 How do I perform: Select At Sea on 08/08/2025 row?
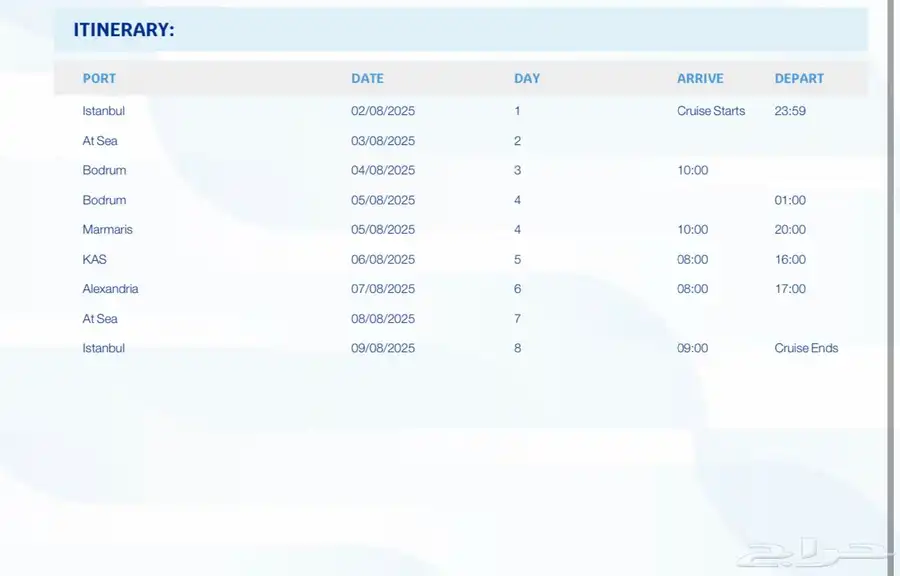coord(100,318)
